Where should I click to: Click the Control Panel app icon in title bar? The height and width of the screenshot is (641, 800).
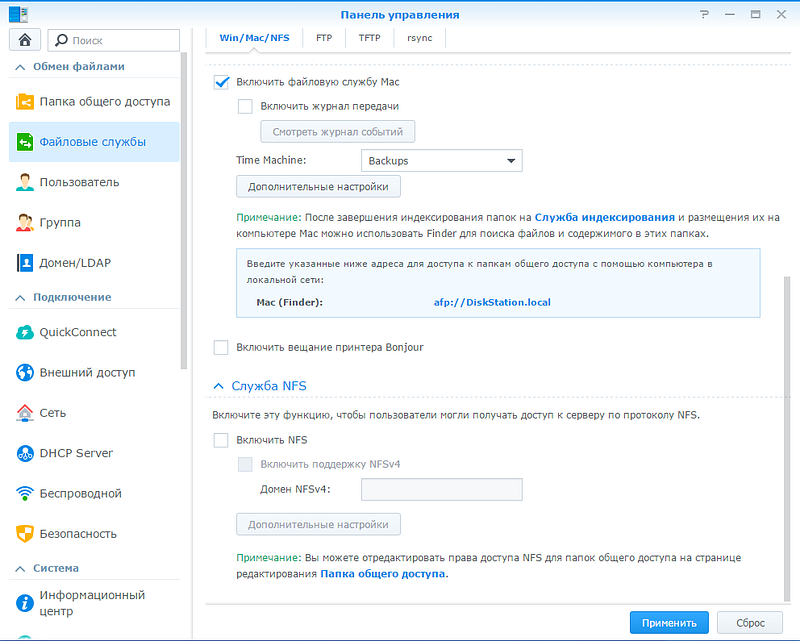[x=18, y=14]
